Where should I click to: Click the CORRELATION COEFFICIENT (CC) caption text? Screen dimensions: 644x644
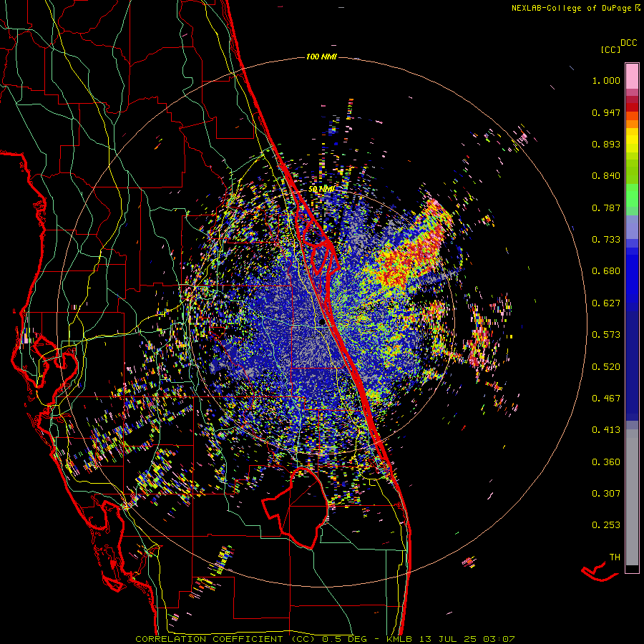(225, 639)
